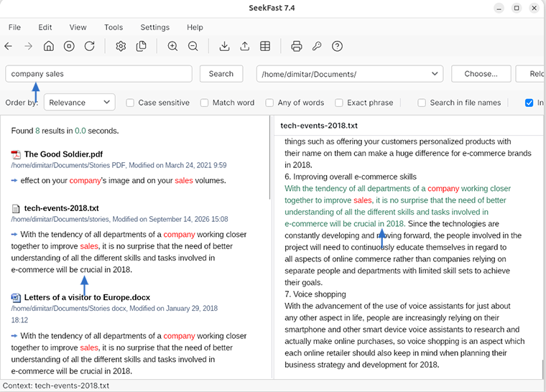
Task: Click preview heading '6. Improving overall e-commerce skills'
Action: click(x=351, y=177)
